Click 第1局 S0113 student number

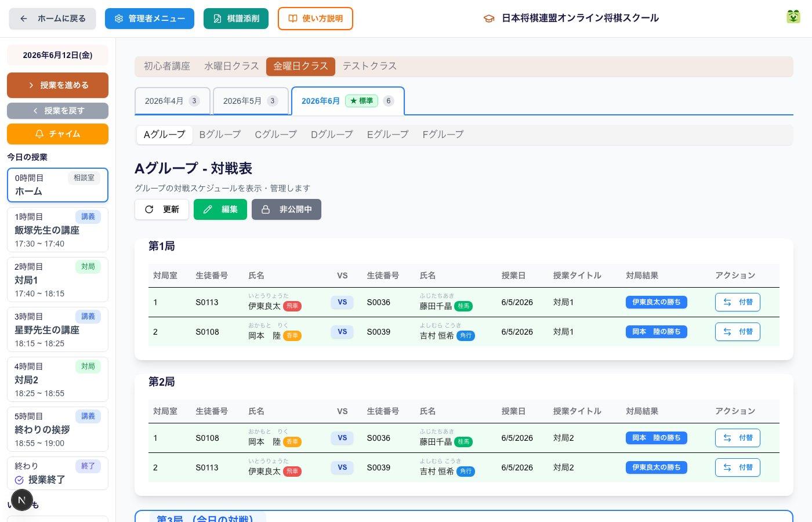coord(207,302)
